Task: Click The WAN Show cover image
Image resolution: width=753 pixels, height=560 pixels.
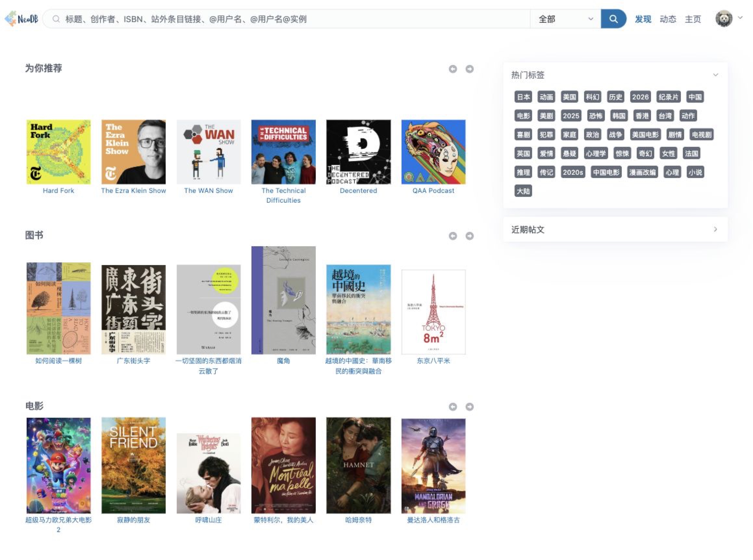Action: click(x=209, y=152)
